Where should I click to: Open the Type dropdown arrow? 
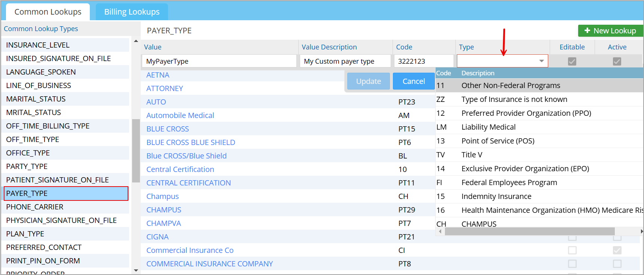[541, 61]
